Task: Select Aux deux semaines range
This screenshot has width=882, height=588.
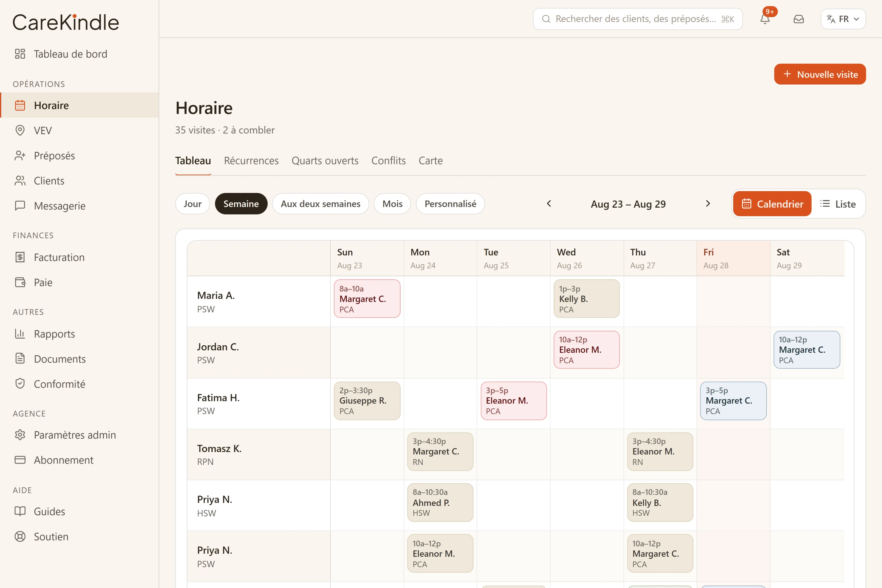Action: coord(321,204)
